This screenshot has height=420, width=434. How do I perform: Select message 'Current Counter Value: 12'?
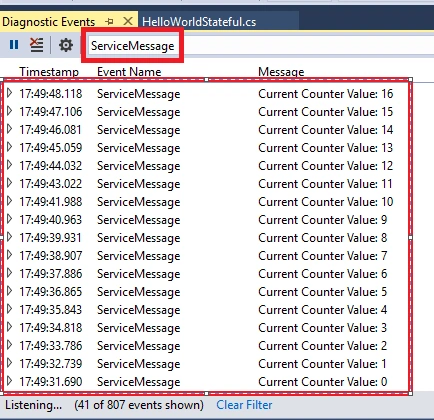coord(326,166)
